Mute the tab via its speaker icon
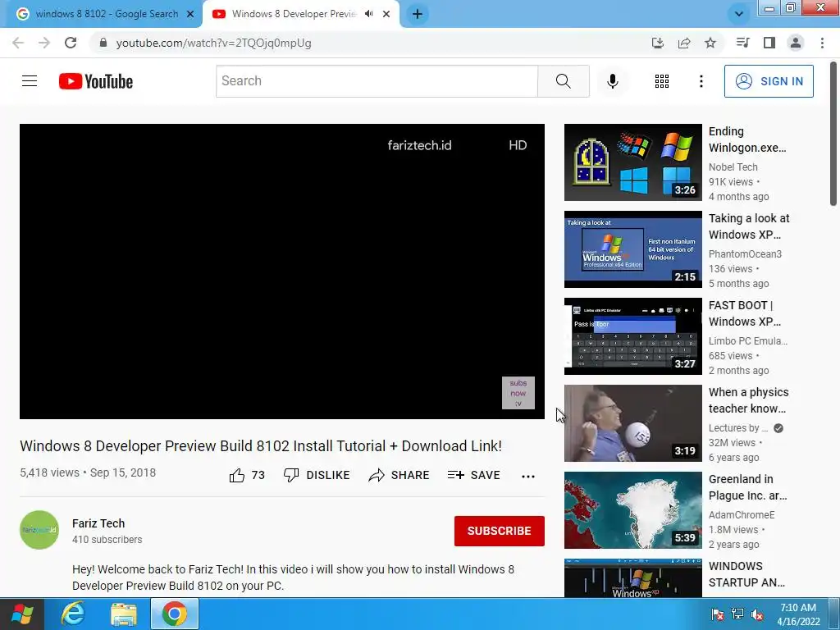The image size is (840, 630). pos(368,14)
